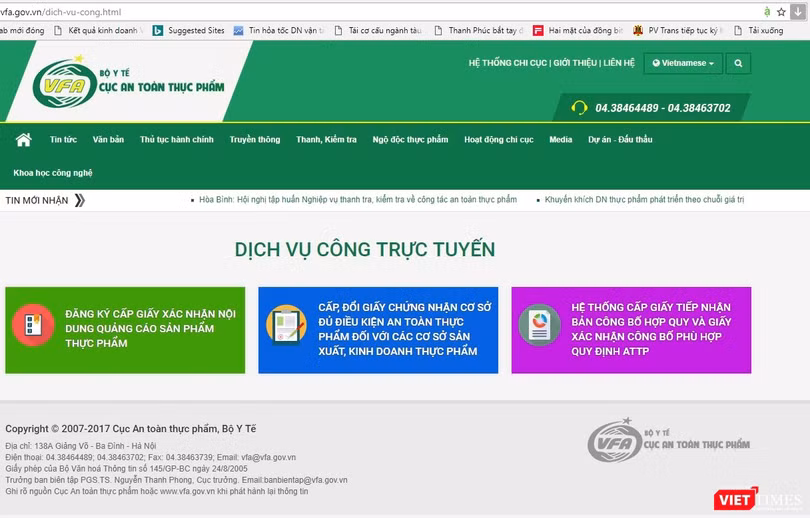
Task: Click the Copyright 2007-2017 footer line
Action: pos(131,429)
